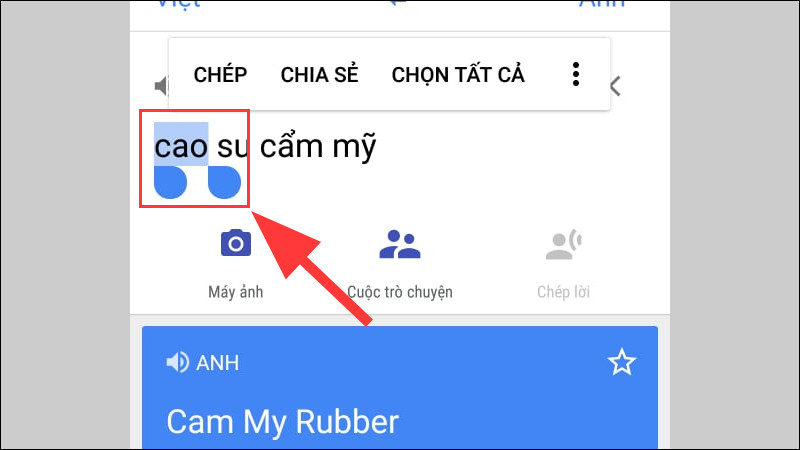Open the Việt source language selector
This screenshot has height=450, width=800.
pyautogui.click(x=179, y=4)
